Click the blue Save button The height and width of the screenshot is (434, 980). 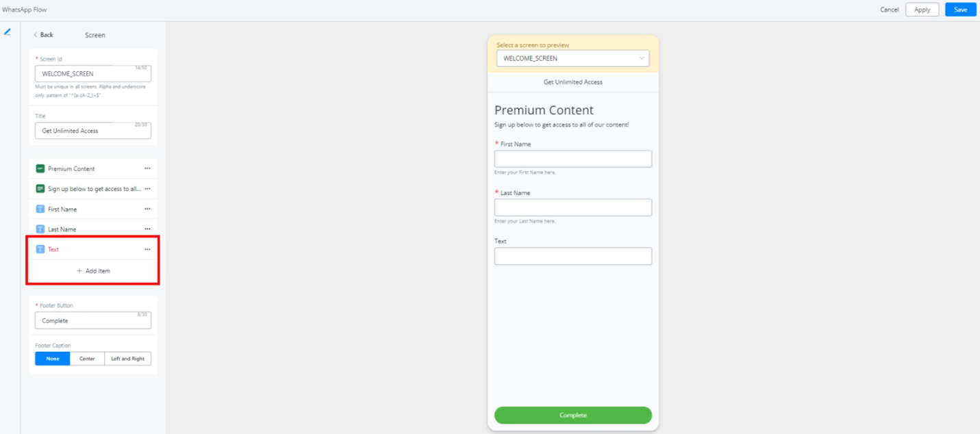tap(960, 10)
